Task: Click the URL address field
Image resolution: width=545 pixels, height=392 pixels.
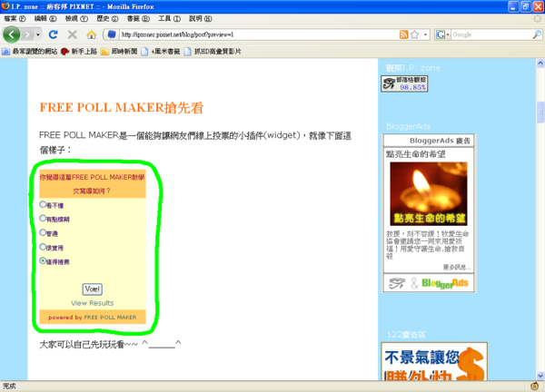Action: 259,34
